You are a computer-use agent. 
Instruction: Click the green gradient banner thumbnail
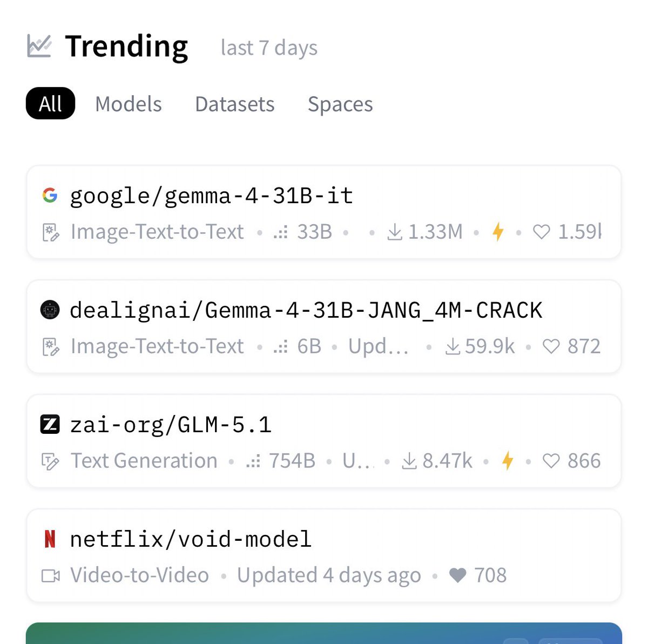click(x=324, y=633)
